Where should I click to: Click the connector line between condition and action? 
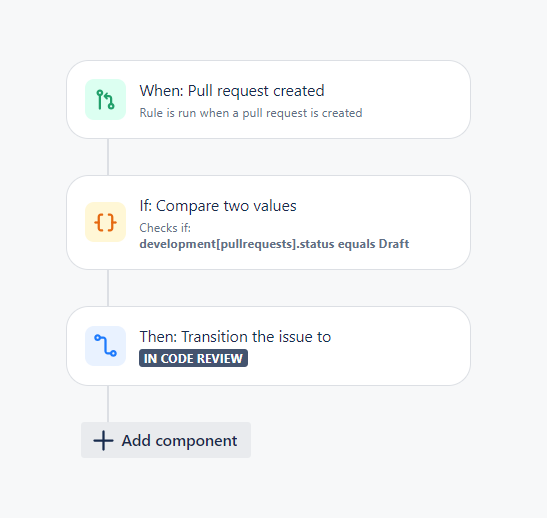(x=108, y=288)
